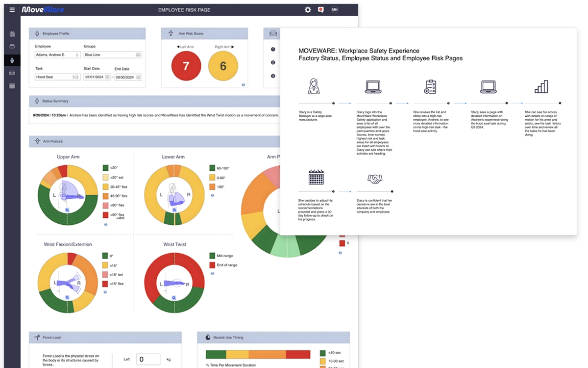Open the calendar icon in the sidebar
Image resolution: width=588 pixels, height=368 pixels.
[x=12, y=86]
